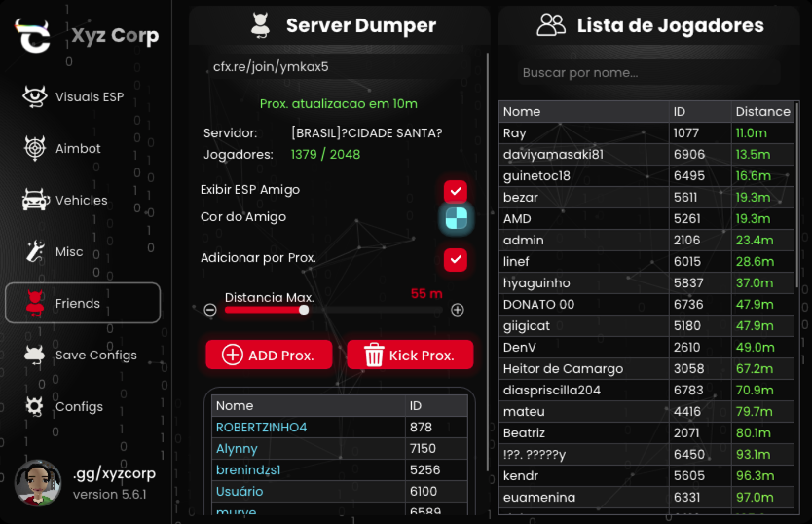Uncheck the Adicionar por Prox. checkbox

pos(456,259)
